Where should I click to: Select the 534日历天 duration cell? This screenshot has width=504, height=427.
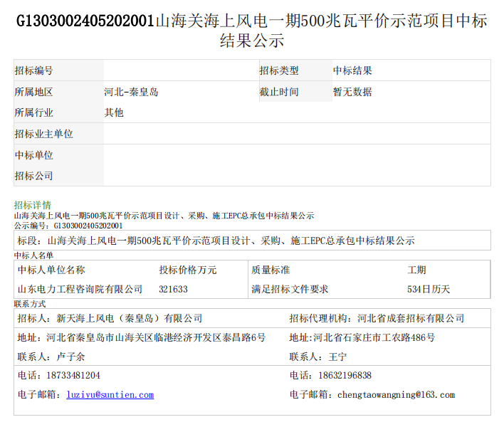(x=429, y=289)
